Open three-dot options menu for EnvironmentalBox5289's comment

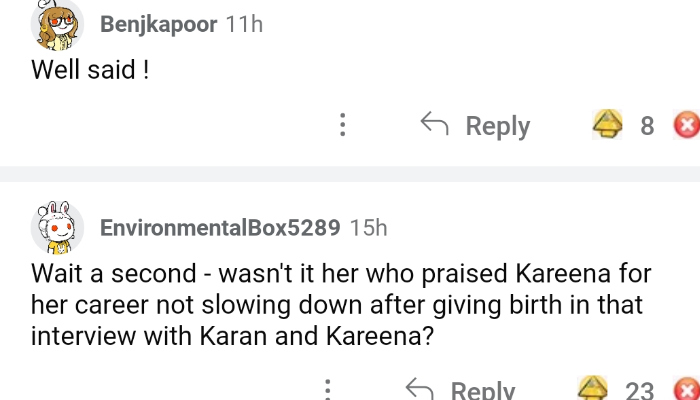pos(327,388)
